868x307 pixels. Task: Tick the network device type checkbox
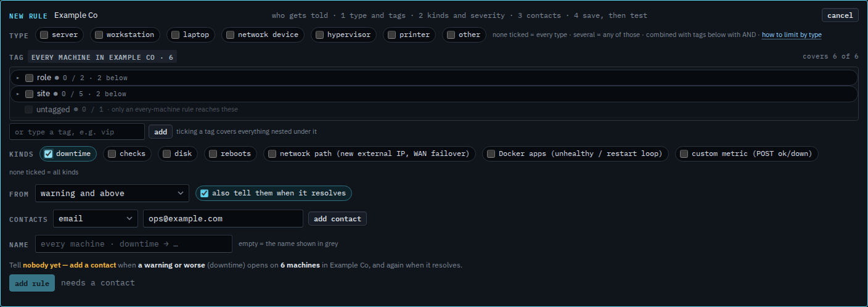coord(230,35)
